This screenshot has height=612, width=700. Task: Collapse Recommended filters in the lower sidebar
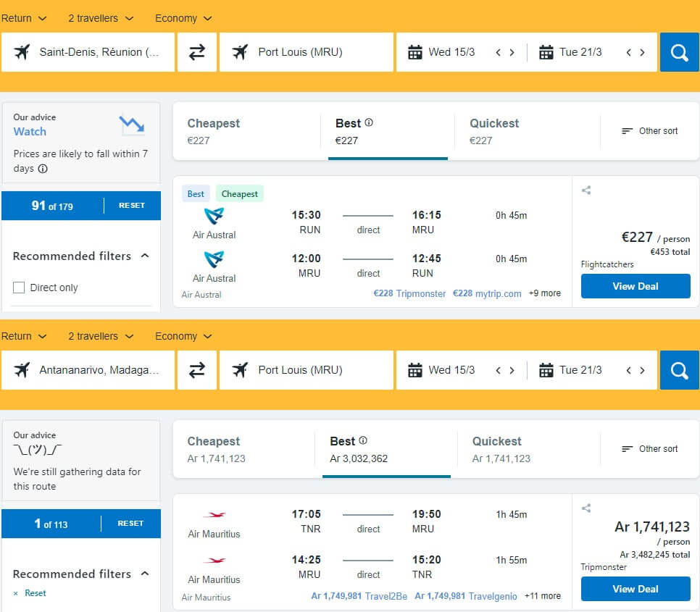pyautogui.click(x=145, y=574)
